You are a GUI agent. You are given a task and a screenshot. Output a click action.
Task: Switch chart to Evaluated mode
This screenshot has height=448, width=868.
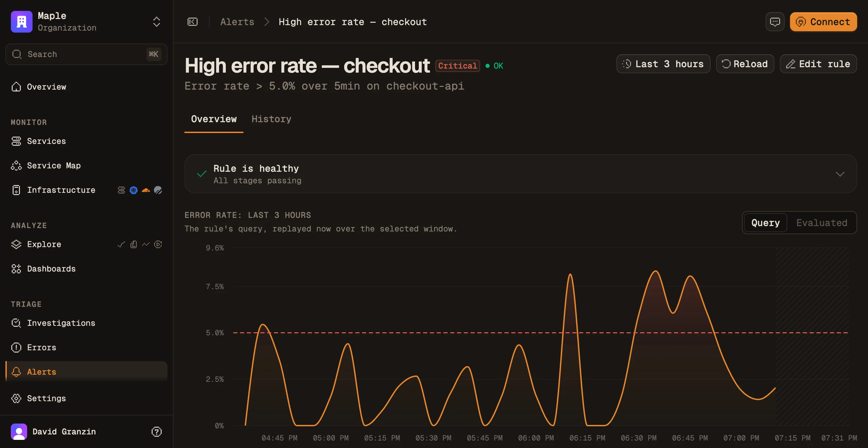[822, 223]
